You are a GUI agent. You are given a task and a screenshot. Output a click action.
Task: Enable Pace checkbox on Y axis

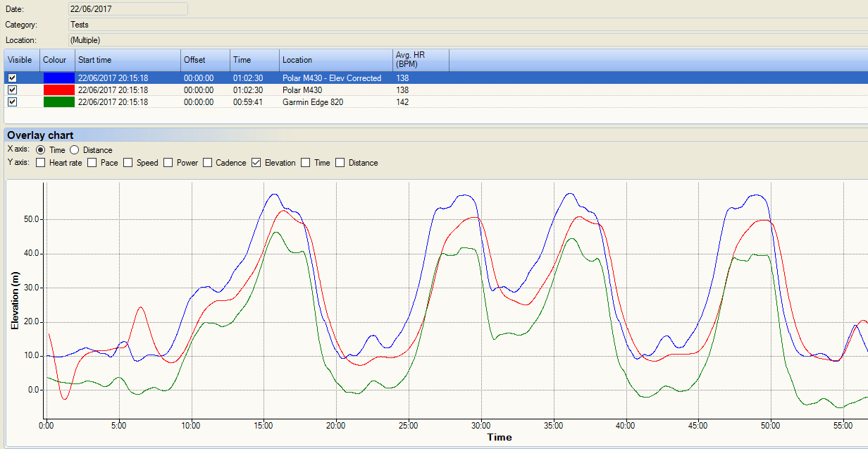click(92, 163)
